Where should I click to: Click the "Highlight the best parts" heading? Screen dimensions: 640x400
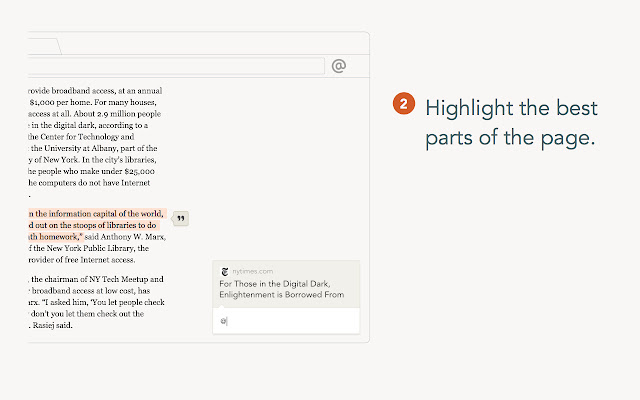pos(510,122)
